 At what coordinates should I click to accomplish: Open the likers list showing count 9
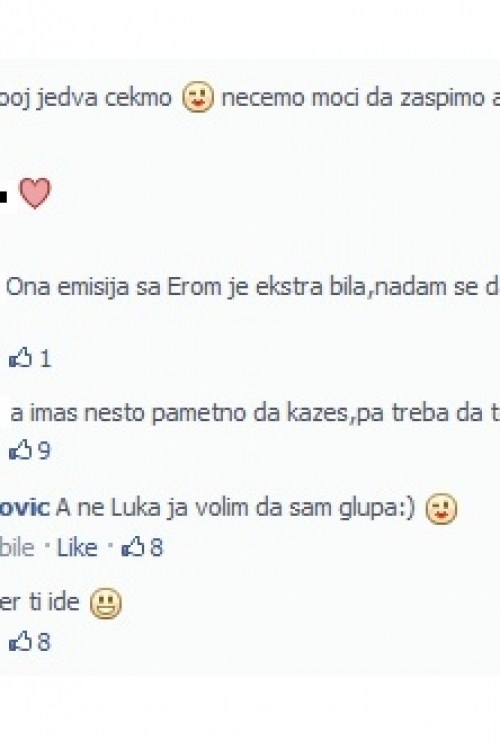pyautogui.click(x=44, y=451)
